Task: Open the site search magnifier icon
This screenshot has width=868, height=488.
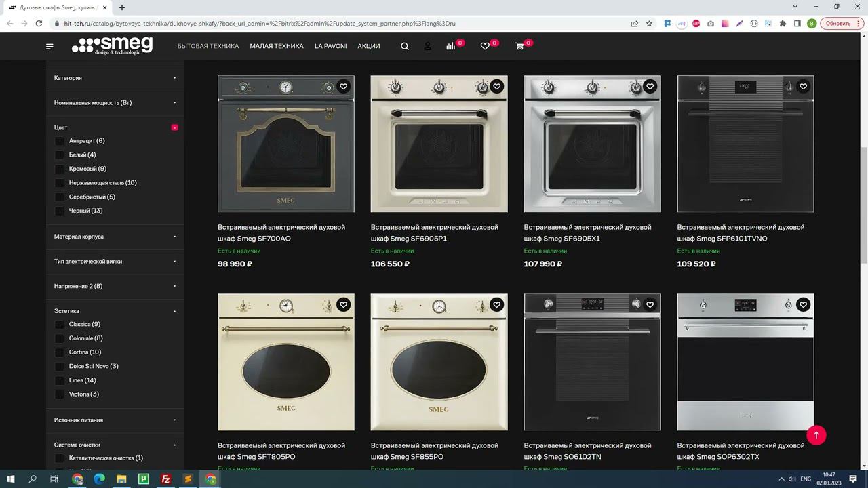Action: 405,46
